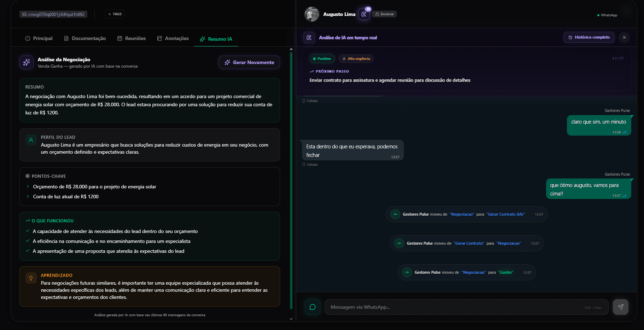Click the Alta urgência badge
Viewport: 644px width, 330px height.
tap(356, 59)
